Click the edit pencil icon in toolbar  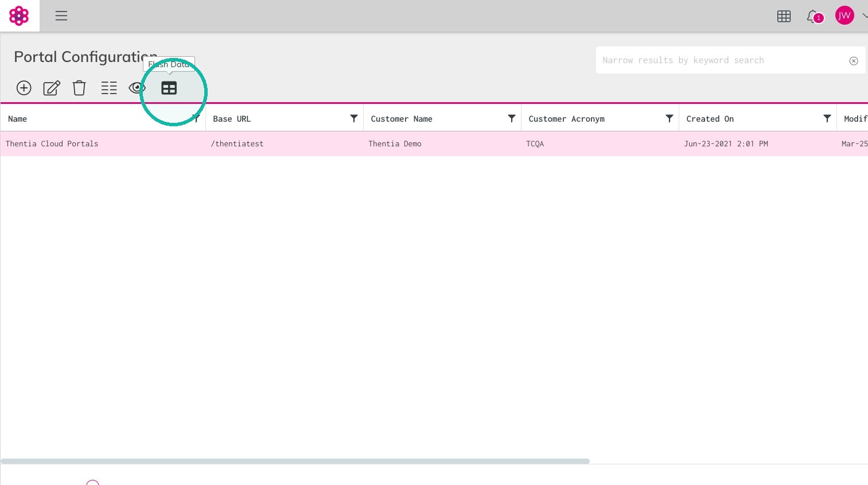[x=52, y=88]
